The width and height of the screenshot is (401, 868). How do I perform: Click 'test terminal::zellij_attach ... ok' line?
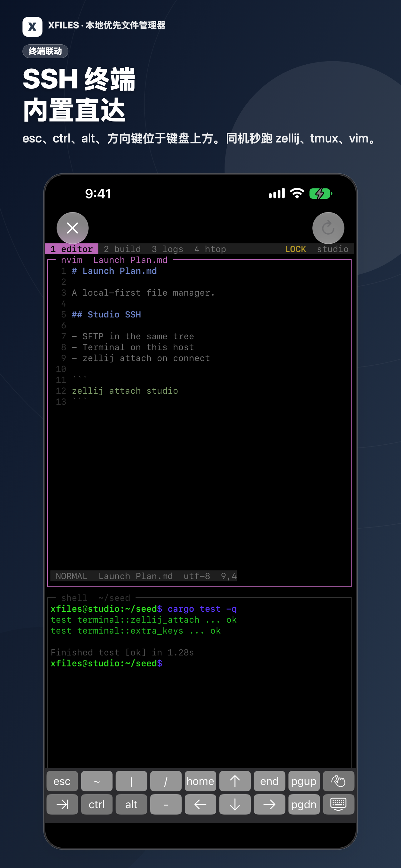point(143,620)
